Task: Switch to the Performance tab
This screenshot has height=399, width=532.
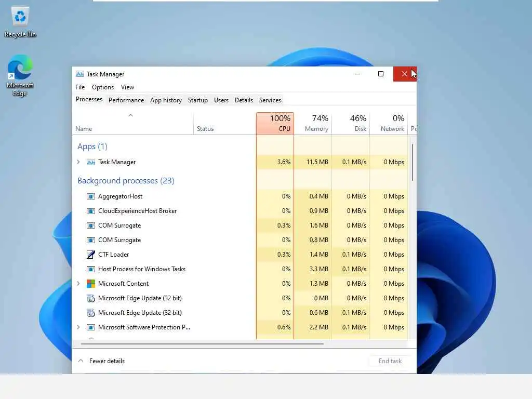Action: point(126,100)
